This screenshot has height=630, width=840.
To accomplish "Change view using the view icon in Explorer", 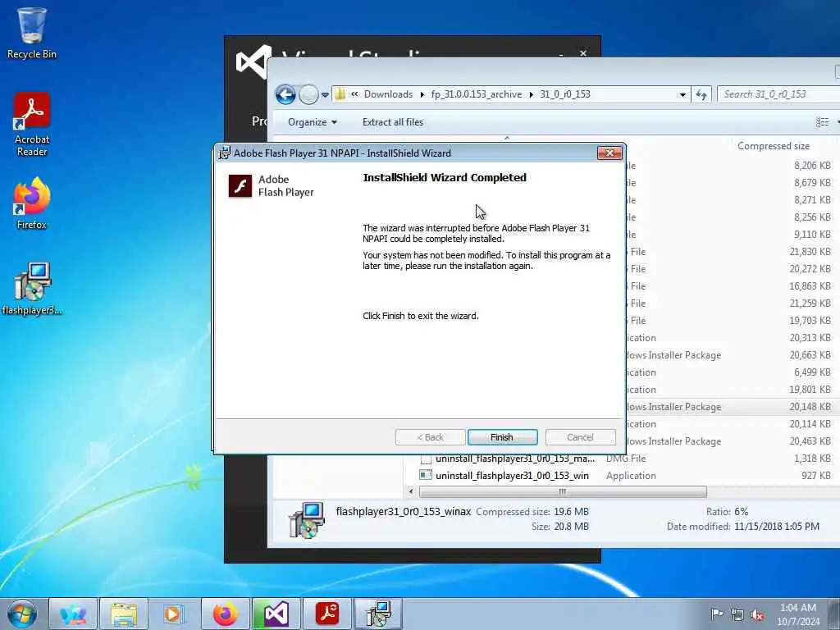I will point(822,122).
